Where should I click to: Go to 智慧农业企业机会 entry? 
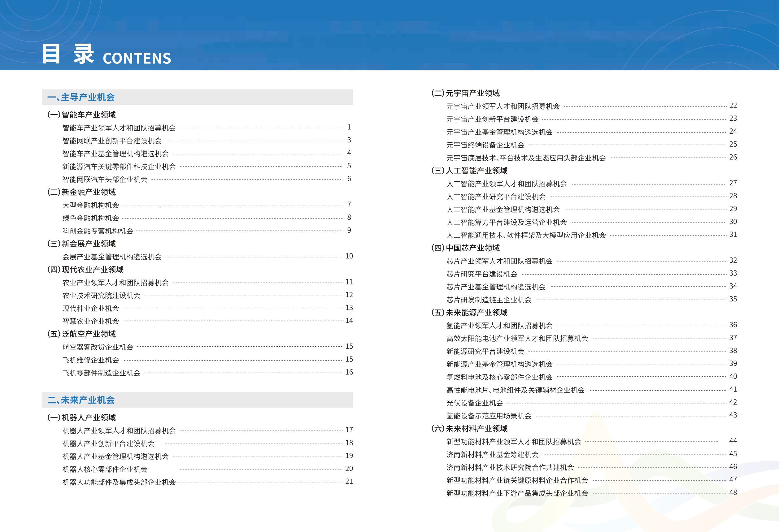(90, 321)
